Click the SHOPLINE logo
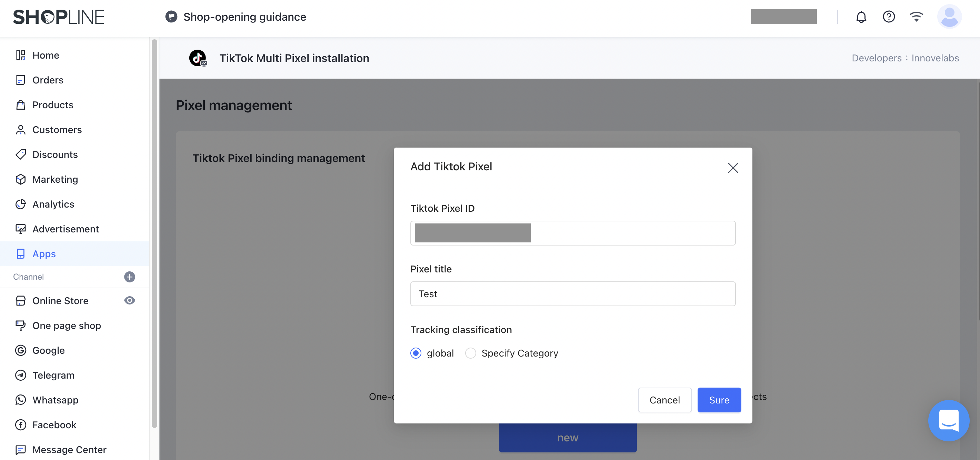Screen dimensions: 980x460 59,17
